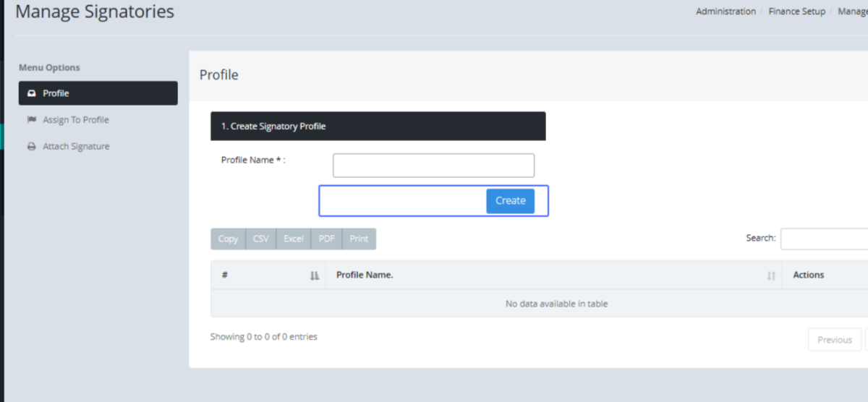Export the table as CSV
This screenshot has height=402, width=868.
point(260,239)
